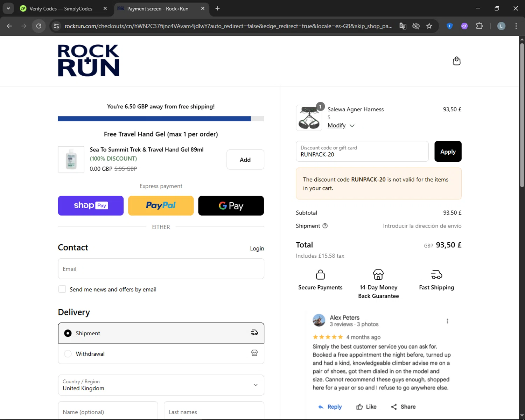
Task: Click the Hand Gel product thumbnail
Action: (71, 159)
